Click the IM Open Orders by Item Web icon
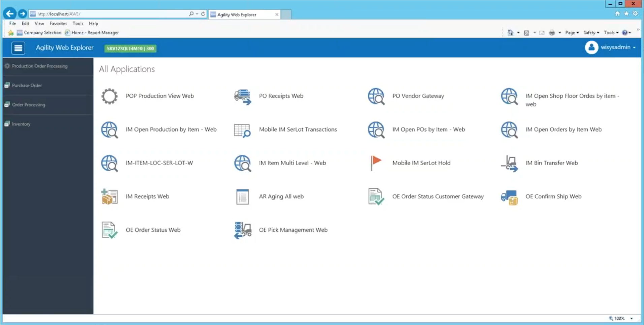 coord(509,130)
